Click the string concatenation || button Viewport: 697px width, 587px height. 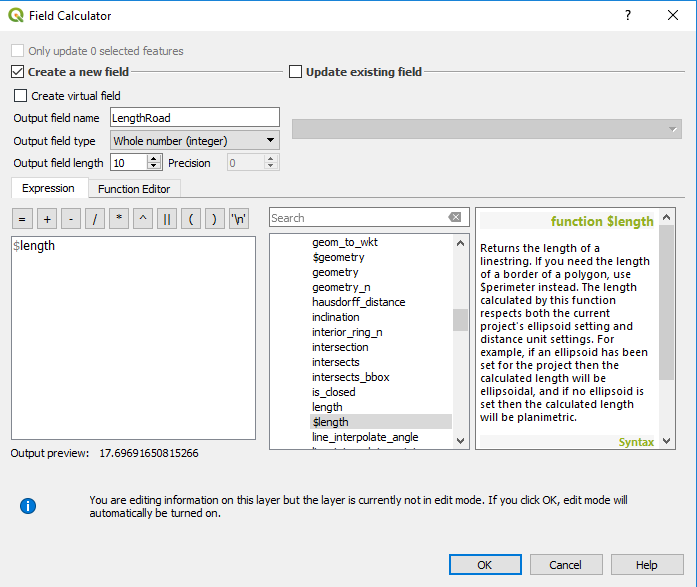click(167, 219)
